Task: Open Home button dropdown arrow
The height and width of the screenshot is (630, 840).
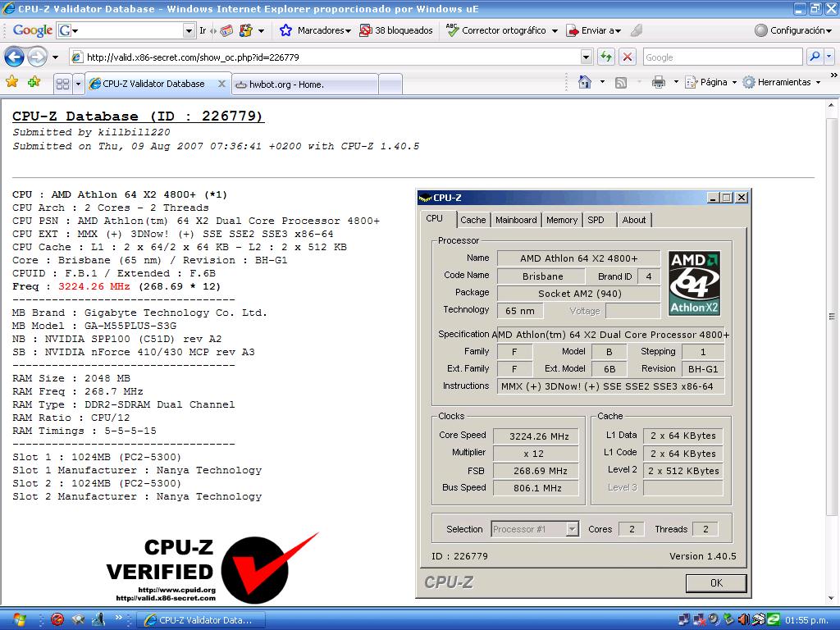Action: pyautogui.click(x=602, y=82)
